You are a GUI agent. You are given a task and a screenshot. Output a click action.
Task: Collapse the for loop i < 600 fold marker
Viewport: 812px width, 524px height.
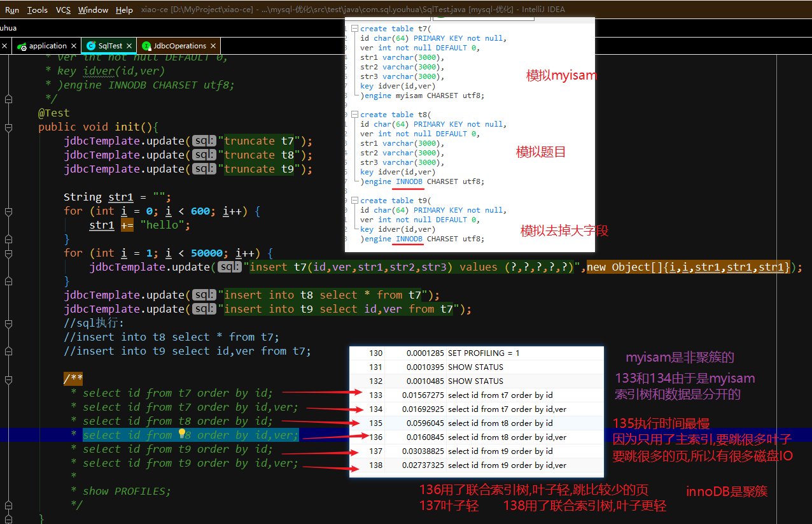8,211
